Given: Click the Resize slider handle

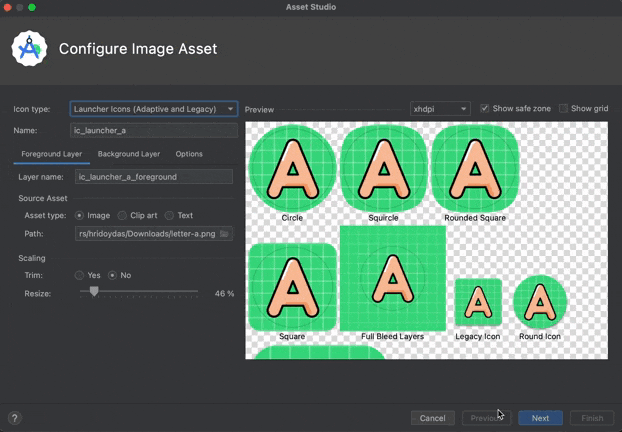Looking at the screenshot, I should (94, 292).
